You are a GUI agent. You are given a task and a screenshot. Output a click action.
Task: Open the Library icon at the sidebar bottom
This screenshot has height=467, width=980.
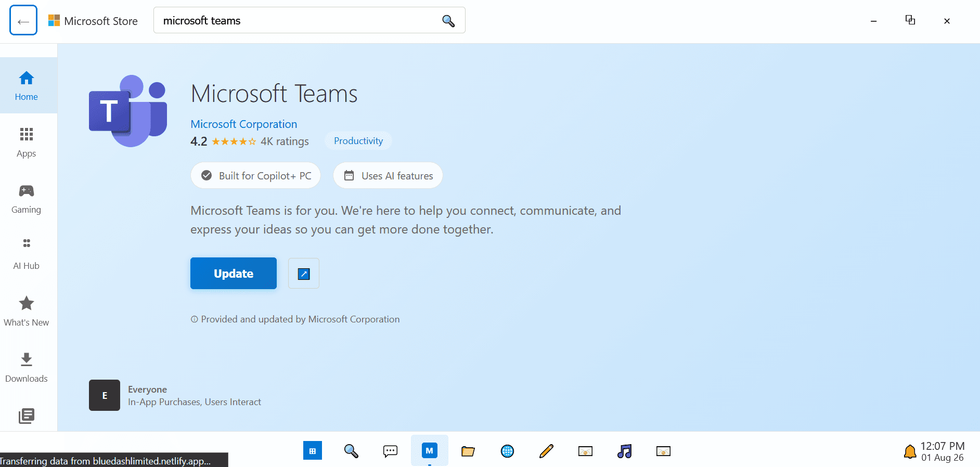[27, 416]
